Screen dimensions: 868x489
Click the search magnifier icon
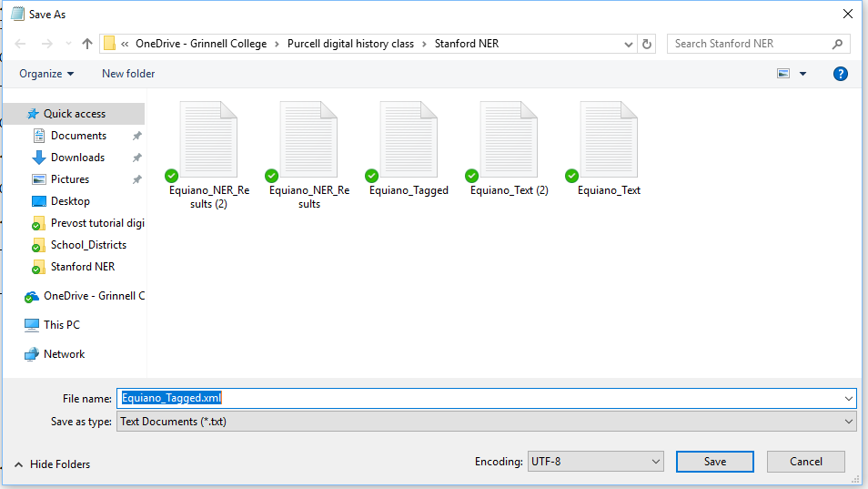click(x=837, y=44)
